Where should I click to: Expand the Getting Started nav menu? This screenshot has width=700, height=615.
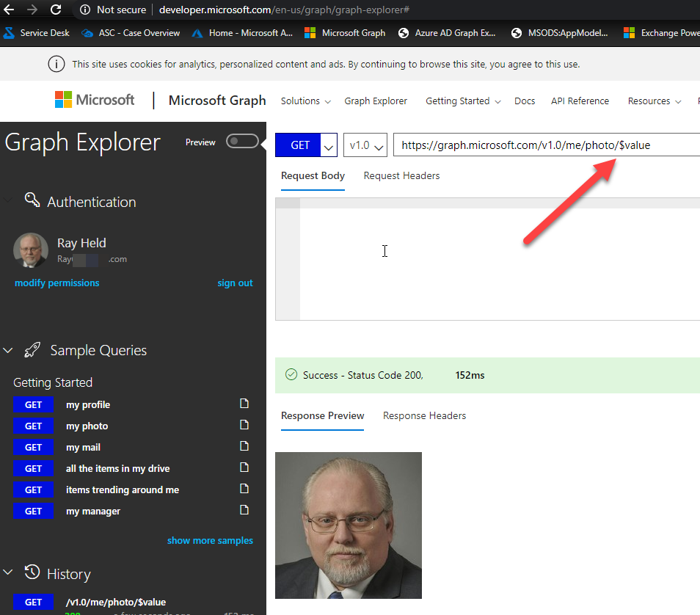(x=463, y=101)
